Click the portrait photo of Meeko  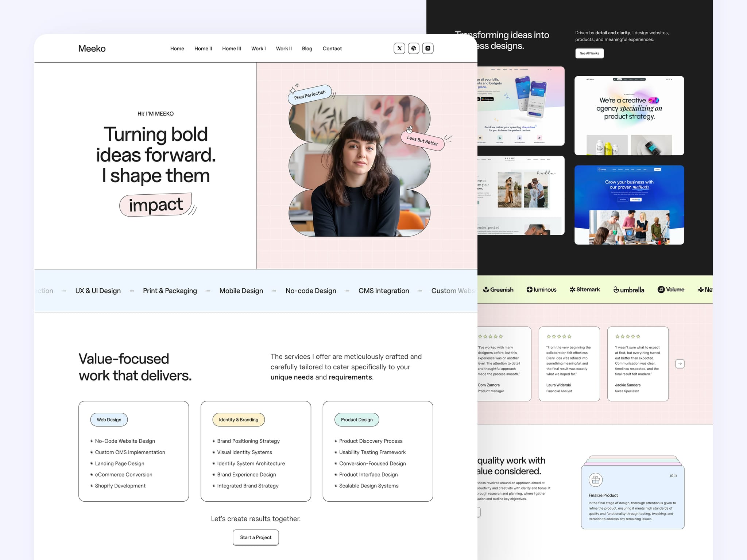click(359, 166)
